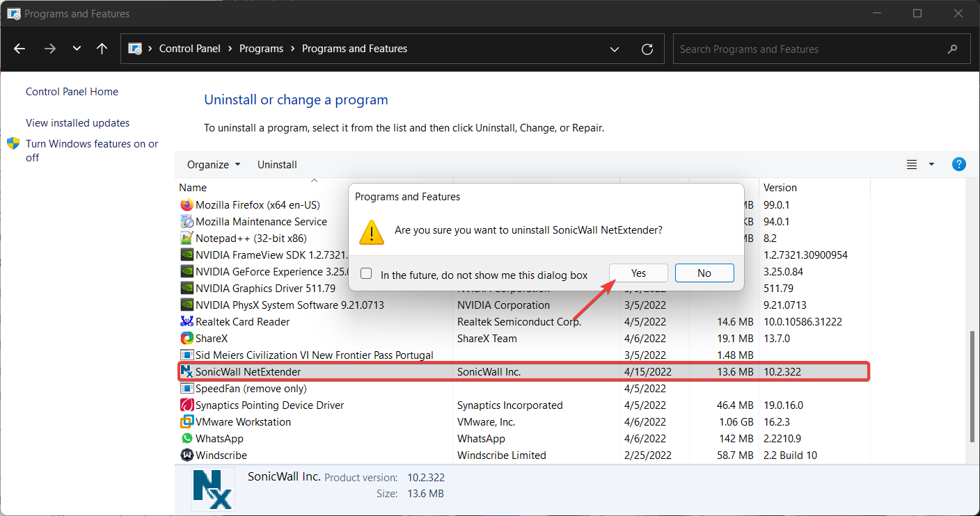This screenshot has height=516, width=980.
Task: Cancel with the No button
Action: (x=704, y=273)
